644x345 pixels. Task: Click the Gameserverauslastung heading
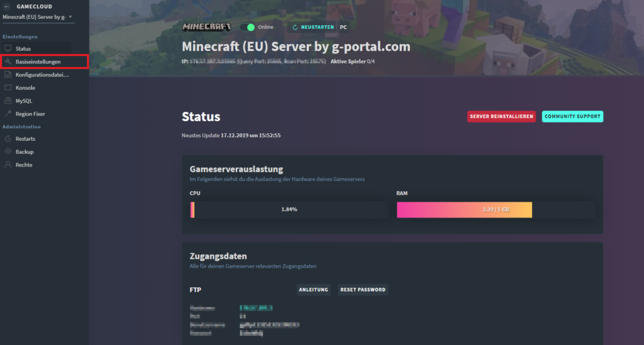click(x=236, y=169)
